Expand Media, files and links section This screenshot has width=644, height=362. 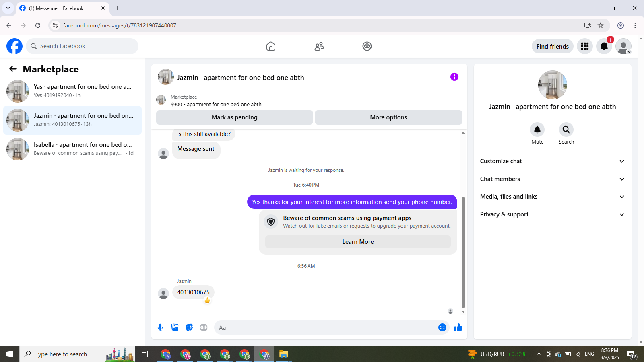(x=552, y=197)
